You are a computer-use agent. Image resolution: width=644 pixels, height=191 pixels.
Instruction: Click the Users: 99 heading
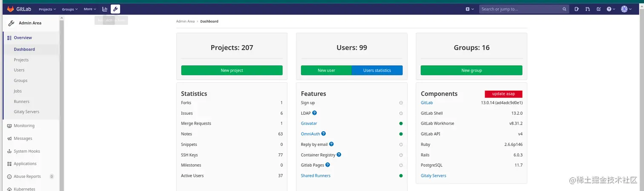click(352, 48)
